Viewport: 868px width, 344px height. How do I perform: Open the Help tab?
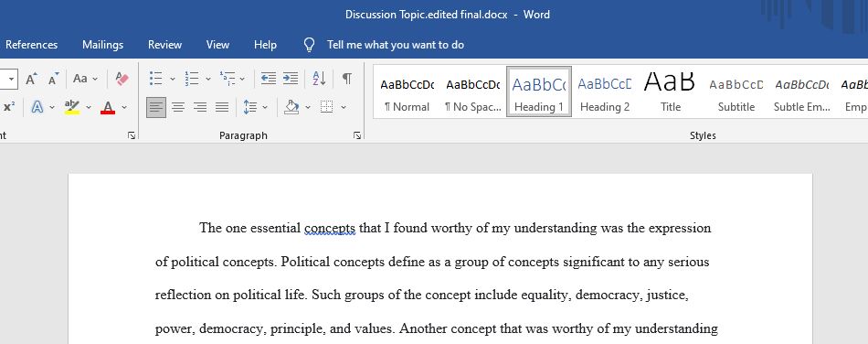click(265, 45)
